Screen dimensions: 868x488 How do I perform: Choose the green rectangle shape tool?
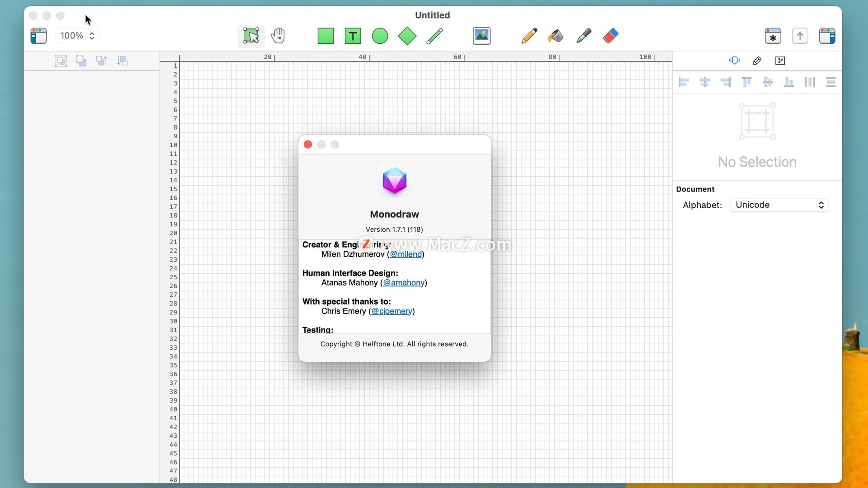tap(325, 36)
